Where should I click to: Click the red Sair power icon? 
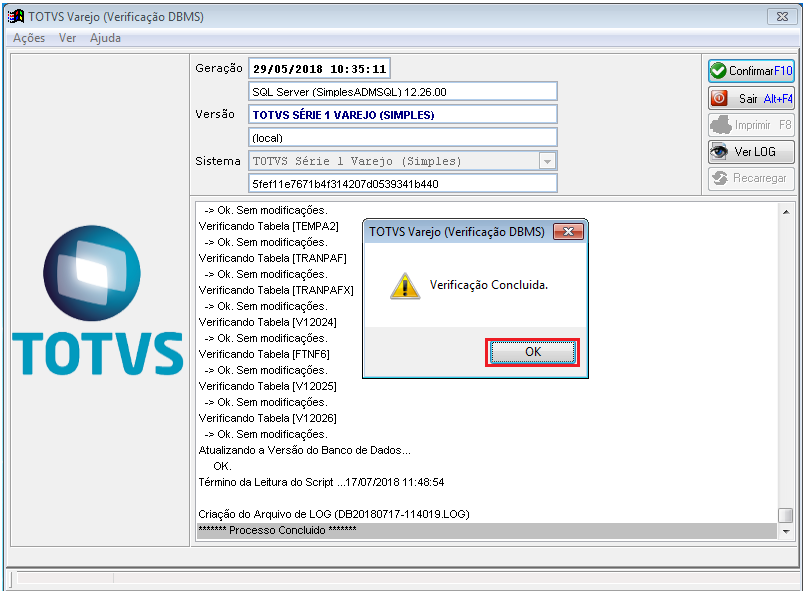tap(719, 98)
